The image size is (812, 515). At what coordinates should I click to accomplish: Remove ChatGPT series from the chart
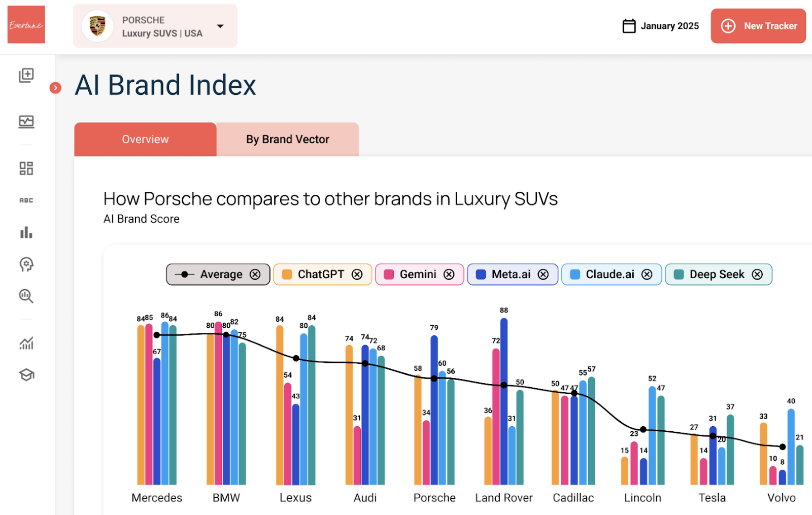[357, 274]
